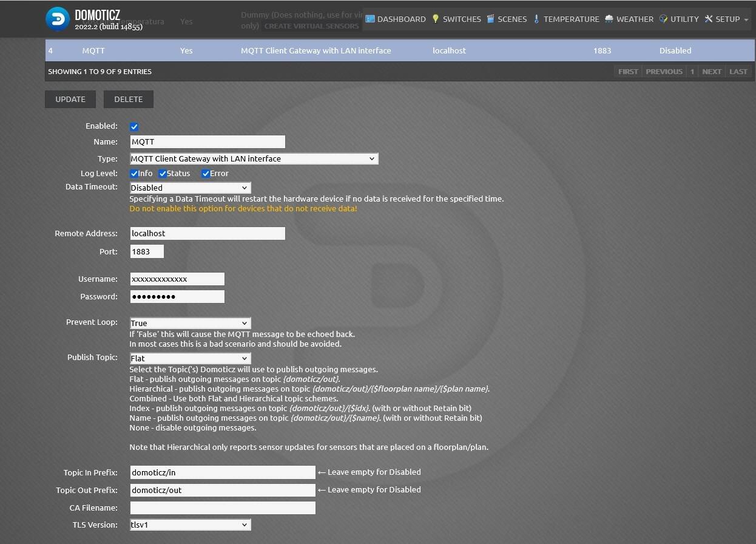756x544 pixels.
Task: Open the hardware Type dropdown
Action: tap(254, 158)
